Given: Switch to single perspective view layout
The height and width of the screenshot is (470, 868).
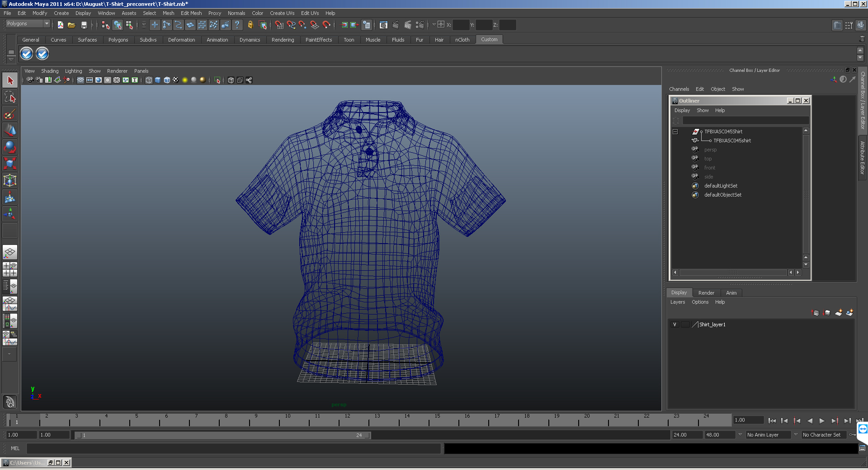Looking at the screenshot, I should click(x=10, y=252).
